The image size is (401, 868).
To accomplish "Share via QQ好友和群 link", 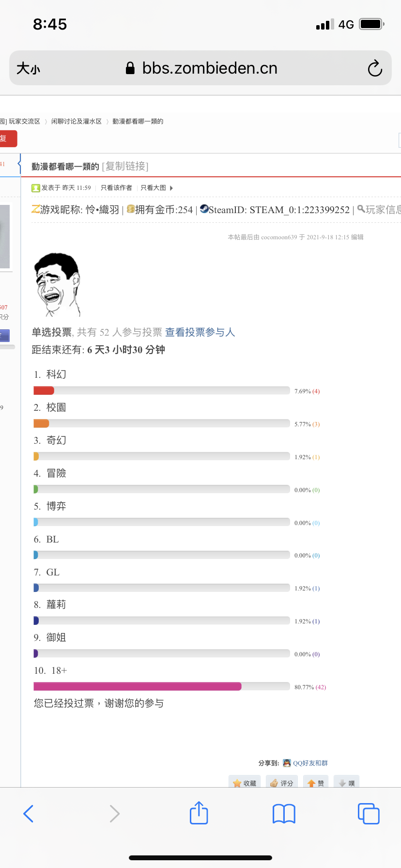I will 306,763.
